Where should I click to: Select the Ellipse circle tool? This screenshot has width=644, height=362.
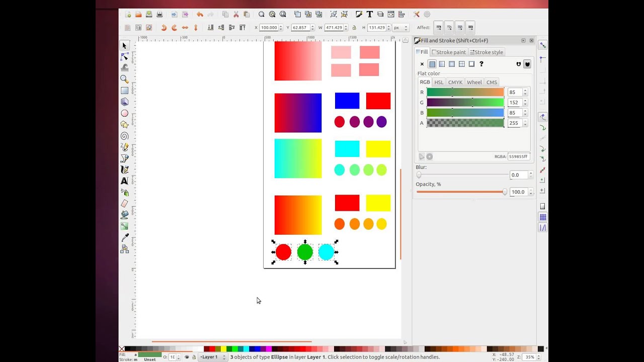(124, 113)
